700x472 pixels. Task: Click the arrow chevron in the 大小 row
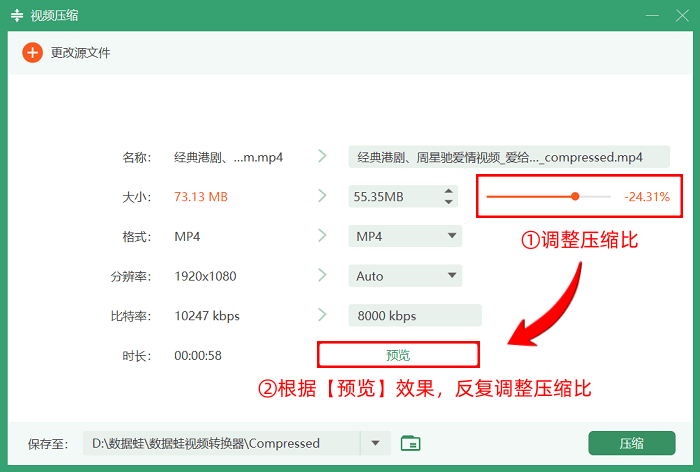tap(322, 196)
